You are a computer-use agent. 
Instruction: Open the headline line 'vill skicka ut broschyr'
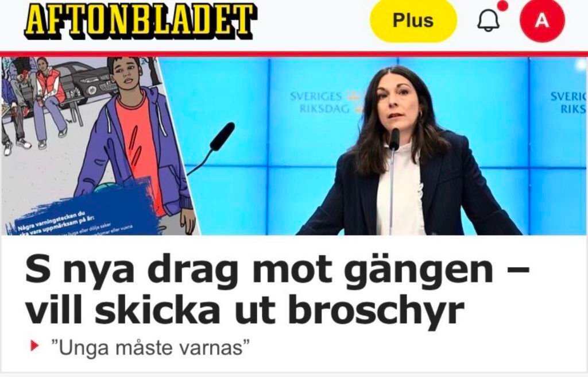pos(245,310)
